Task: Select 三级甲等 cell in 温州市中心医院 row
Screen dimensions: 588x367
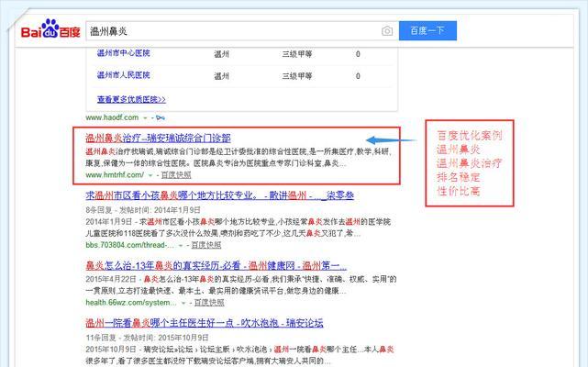Action: [297, 54]
